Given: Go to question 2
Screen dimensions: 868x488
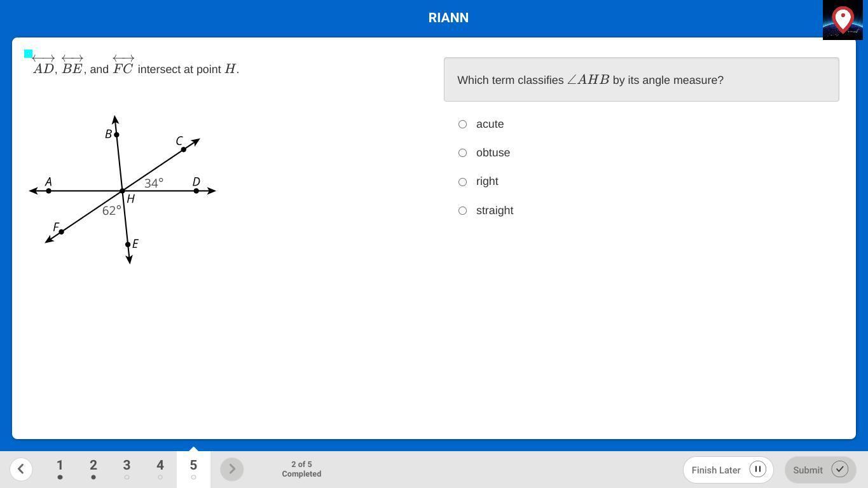Looking at the screenshot, I should 93,469.
